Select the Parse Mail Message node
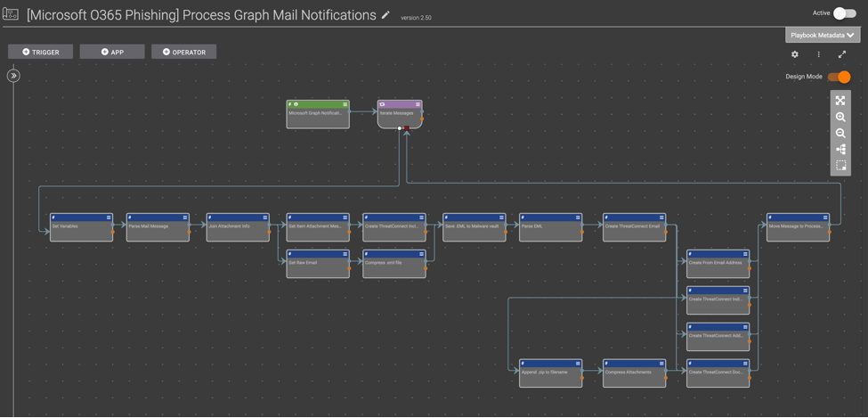868x418 pixels. [158, 227]
